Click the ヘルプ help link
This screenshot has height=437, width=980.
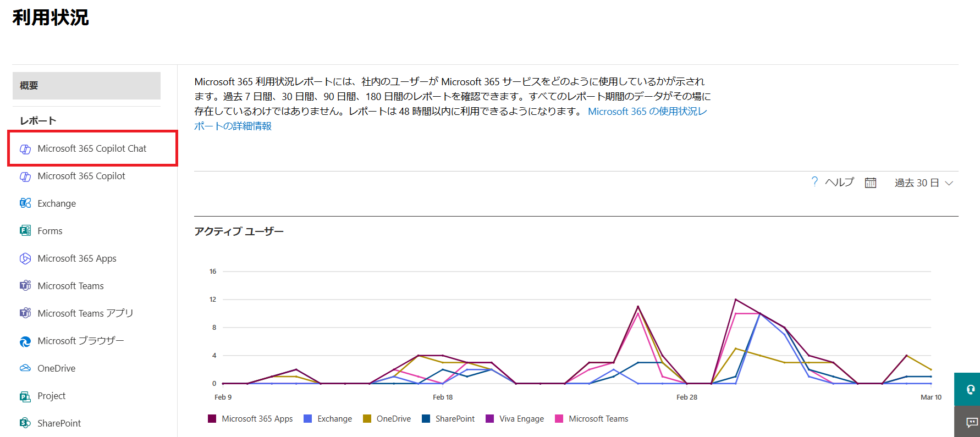click(x=839, y=182)
